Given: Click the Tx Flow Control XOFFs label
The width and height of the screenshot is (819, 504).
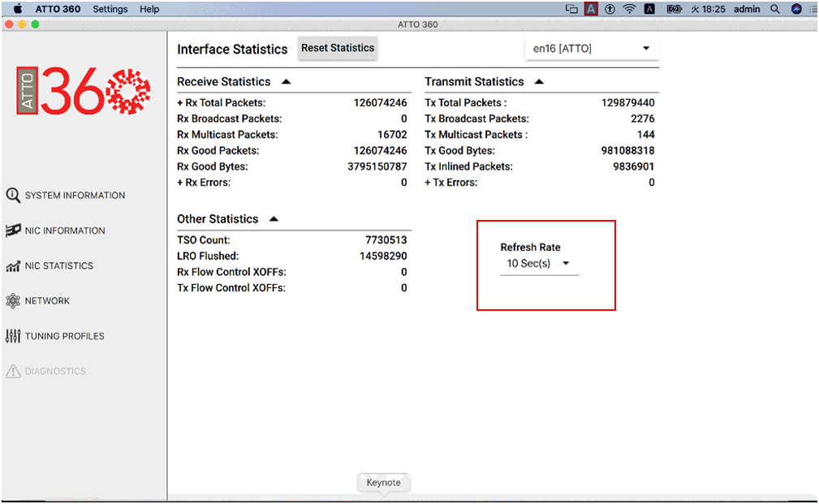Looking at the screenshot, I should point(231,288).
